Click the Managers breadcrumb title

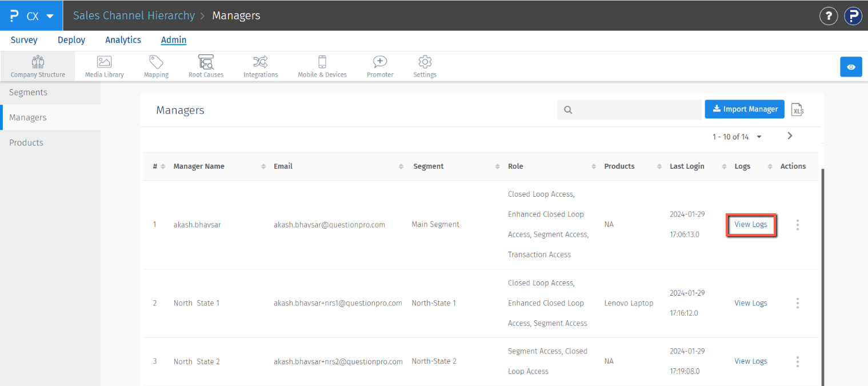click(236, 15)
